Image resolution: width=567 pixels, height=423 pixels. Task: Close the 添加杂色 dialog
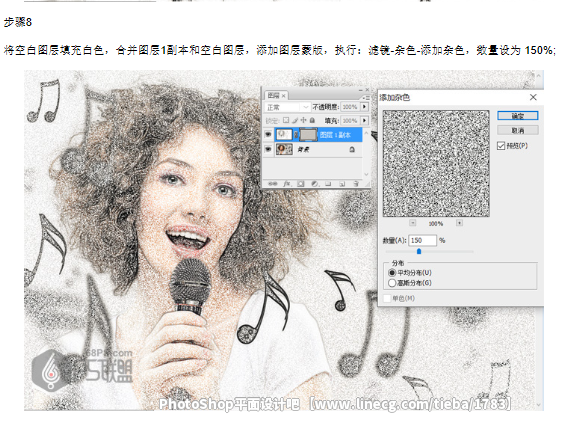pos(533,97)
